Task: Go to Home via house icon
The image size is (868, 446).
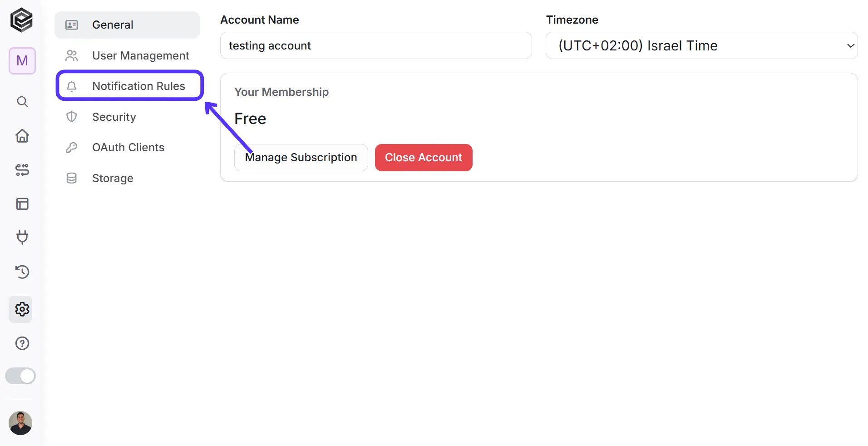Action: 22,136
